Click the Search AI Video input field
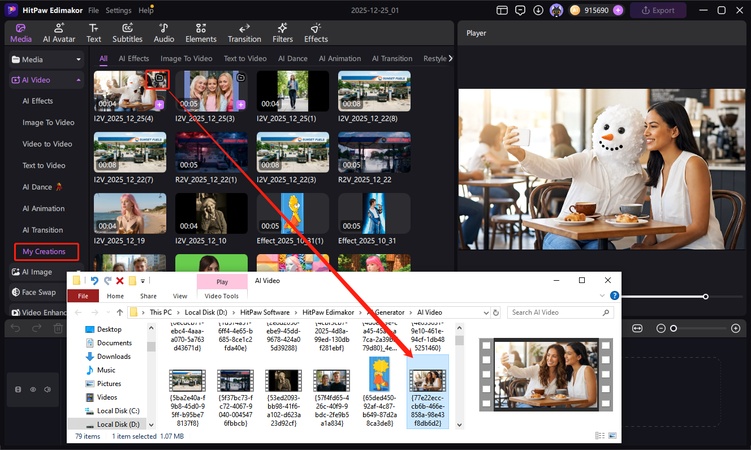The image size is (751, 450). (x=558, y=312)
